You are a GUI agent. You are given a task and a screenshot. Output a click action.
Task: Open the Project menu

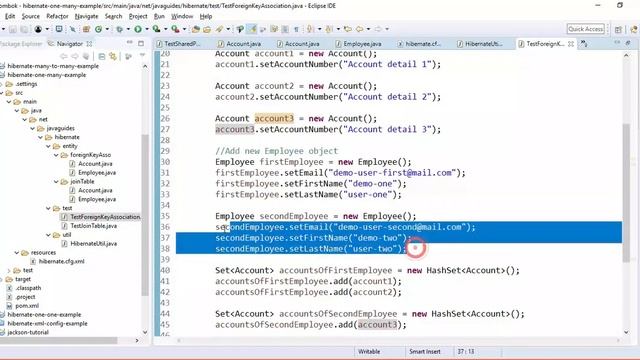[138, 16]
